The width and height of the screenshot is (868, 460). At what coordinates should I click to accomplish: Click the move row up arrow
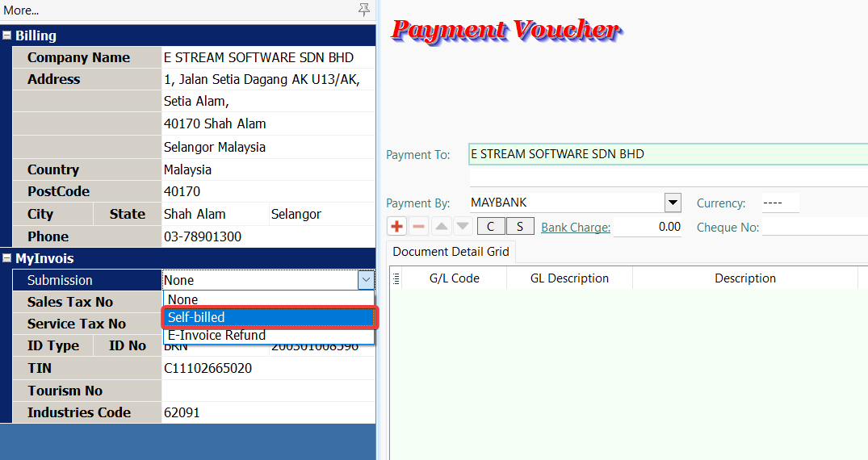coord(441,227)
